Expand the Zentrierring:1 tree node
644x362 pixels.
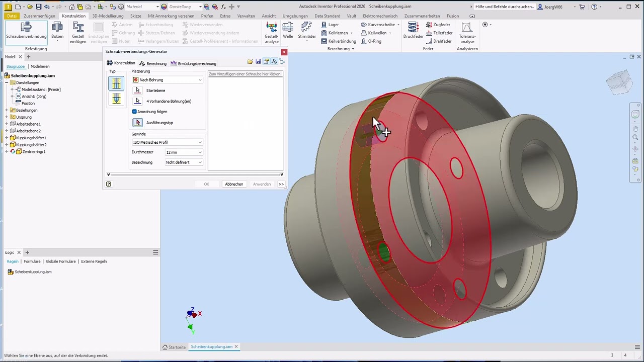(x=7, y=151)
